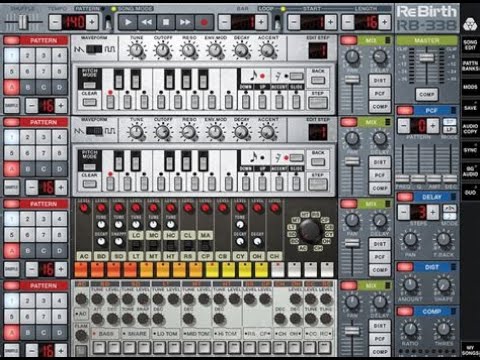Click the Clear button on the first 303 synth

tap(89, 102)
